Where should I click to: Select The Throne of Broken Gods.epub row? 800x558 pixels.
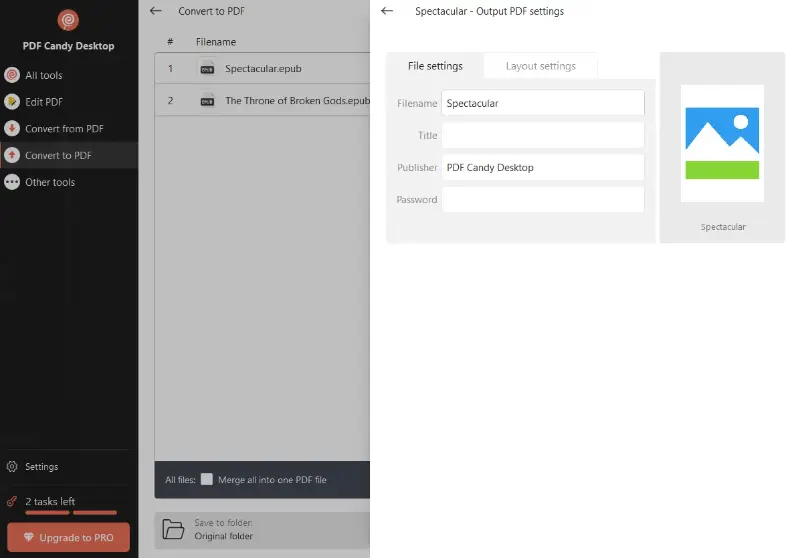click(262, 100)
